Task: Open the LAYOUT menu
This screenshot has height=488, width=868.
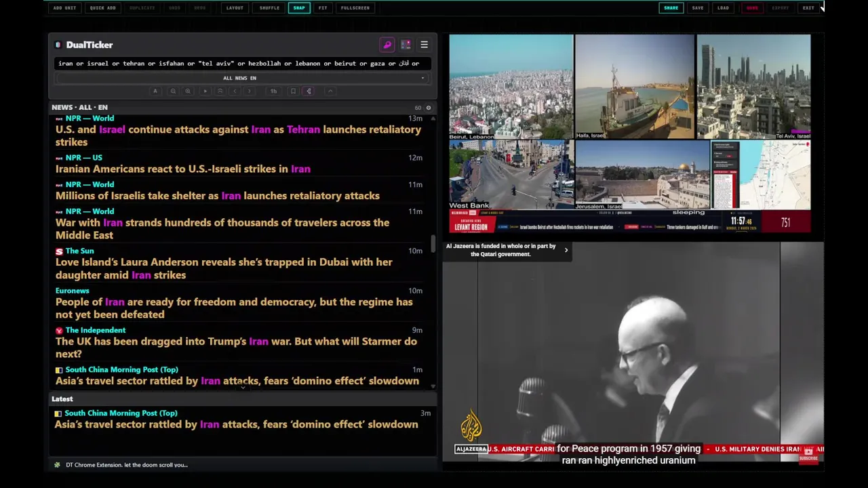Action: pos(235,8)
